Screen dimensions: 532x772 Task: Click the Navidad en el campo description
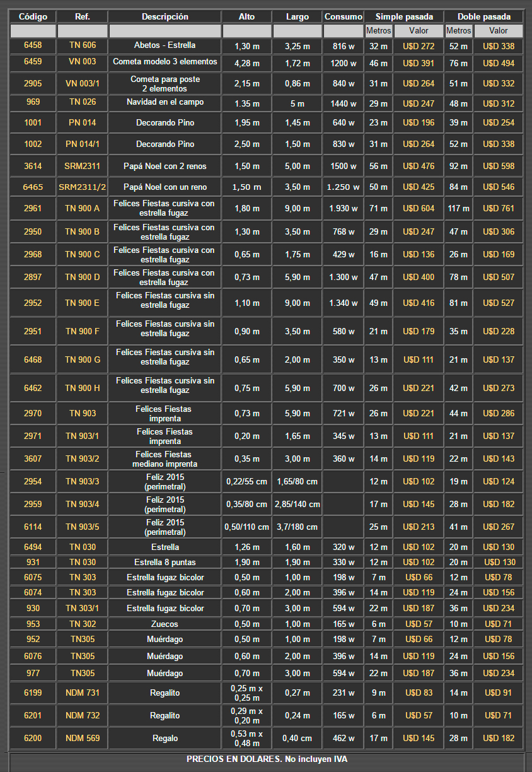[165, 102]
